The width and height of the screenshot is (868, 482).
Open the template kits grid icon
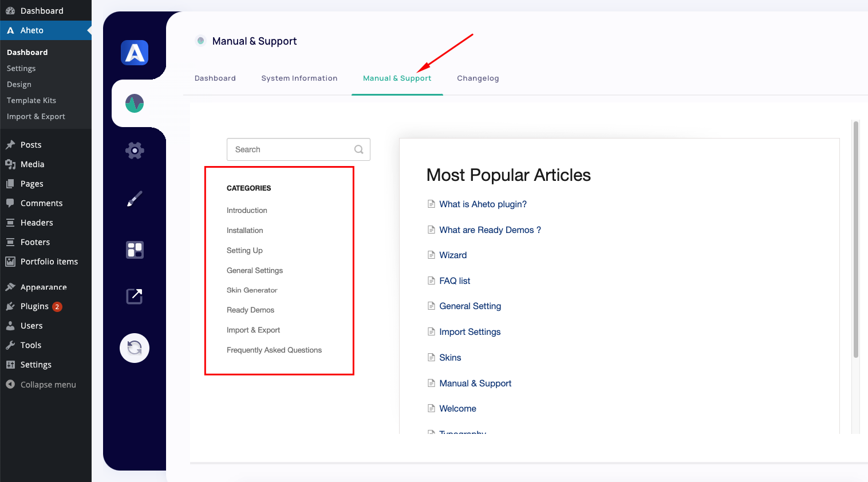(135, 250)
